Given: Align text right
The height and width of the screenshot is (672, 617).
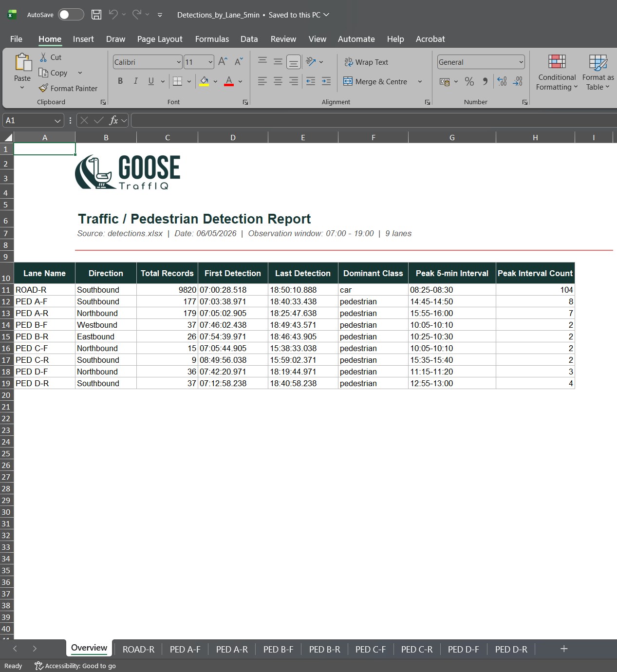Looking at the screenshot, I should pyautogui.click(x=293, y=81).
